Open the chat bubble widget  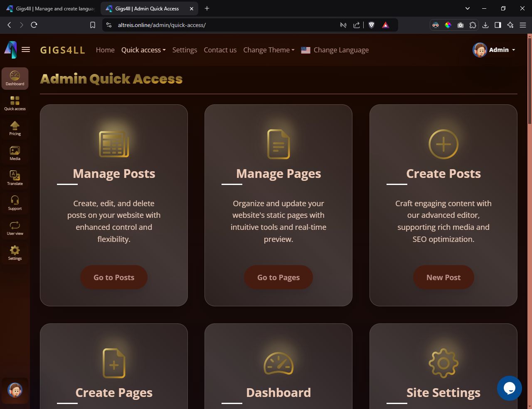point(509,388)
